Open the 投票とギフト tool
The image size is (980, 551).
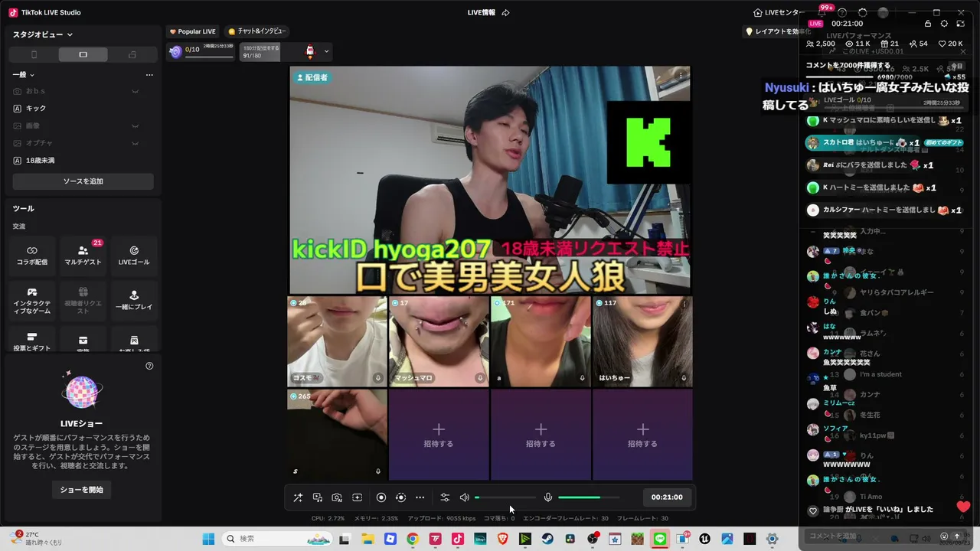click(x=32, y=341)
